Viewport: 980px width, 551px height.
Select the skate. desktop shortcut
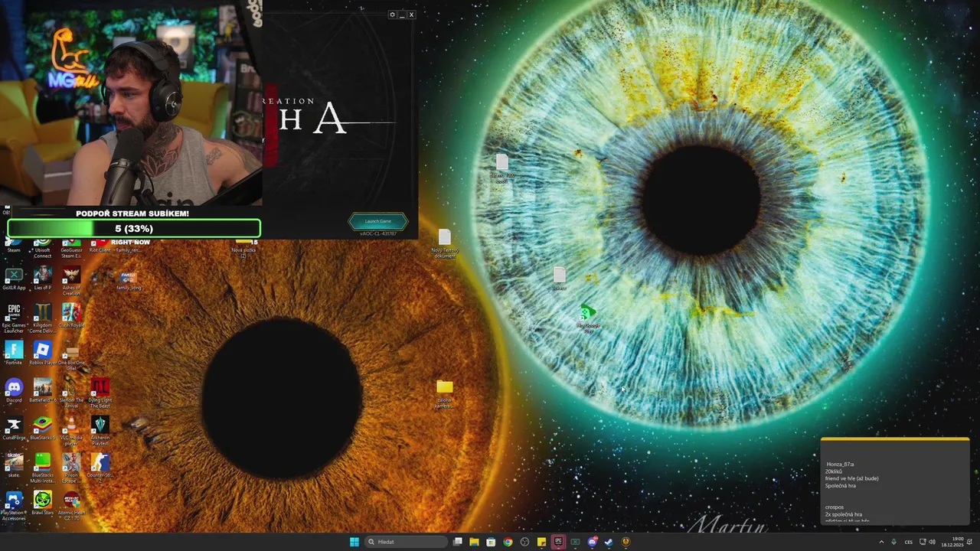[14, 466]
